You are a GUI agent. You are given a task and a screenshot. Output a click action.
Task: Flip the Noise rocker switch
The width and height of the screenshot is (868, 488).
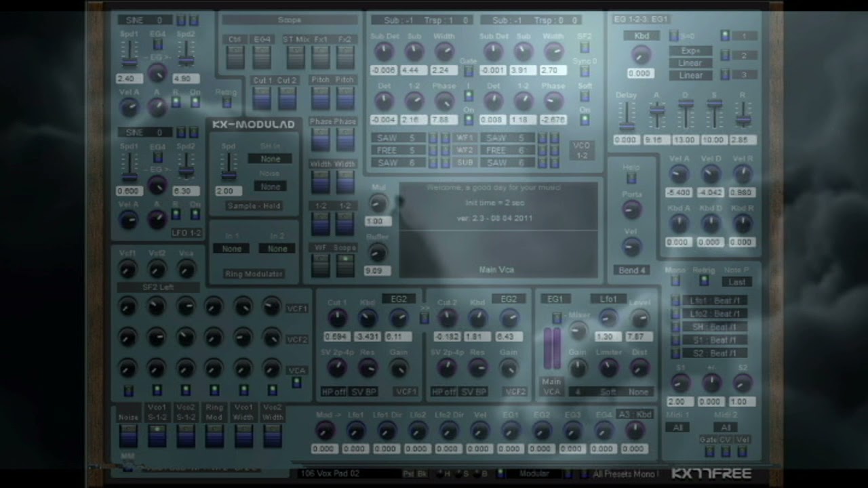[127, 435]
